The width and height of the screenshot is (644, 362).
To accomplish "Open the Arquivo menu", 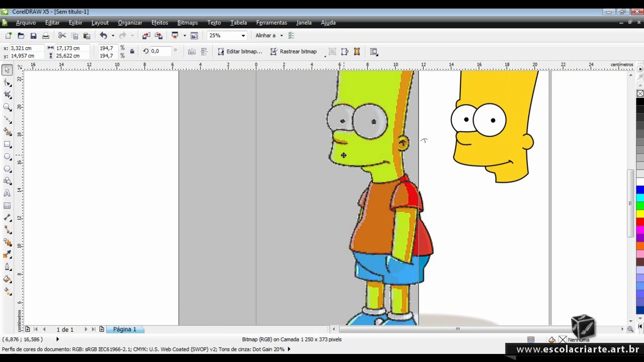I will click(26, 23).
